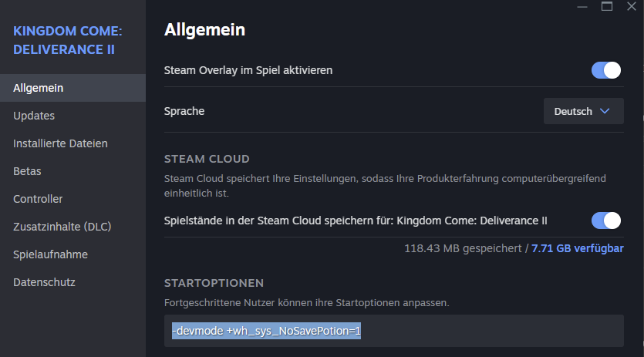Show Zusatzinhalte (DLC) page
Image resolution: width=644 pixels, height=357 pixels.
[x=62, y=227]
